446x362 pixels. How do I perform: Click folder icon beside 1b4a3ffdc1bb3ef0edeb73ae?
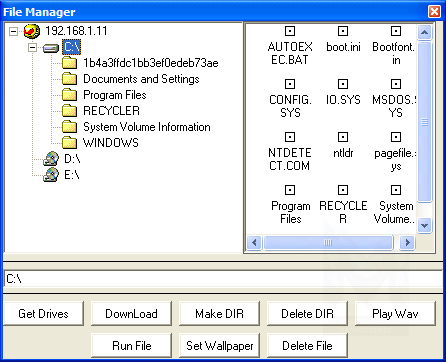69,63
